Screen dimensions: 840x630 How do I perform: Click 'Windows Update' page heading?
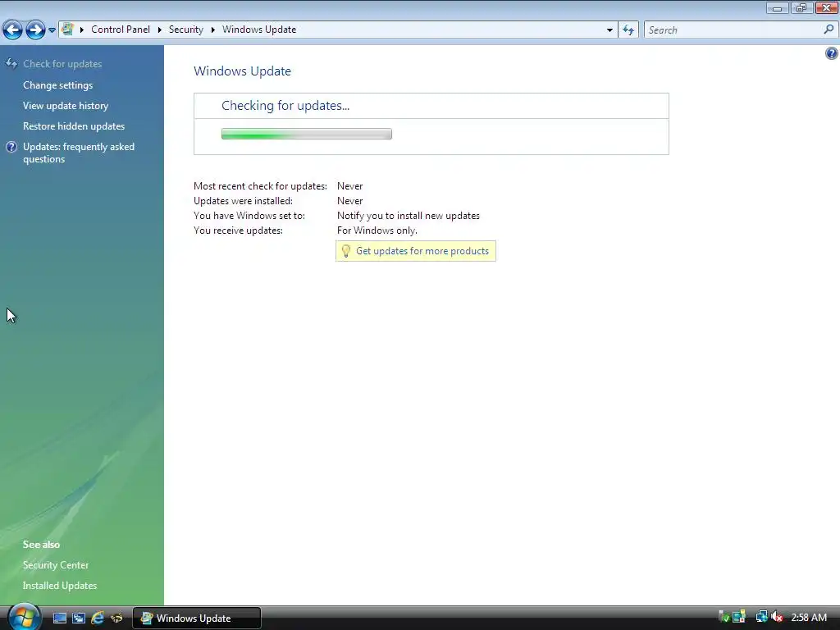242,71
